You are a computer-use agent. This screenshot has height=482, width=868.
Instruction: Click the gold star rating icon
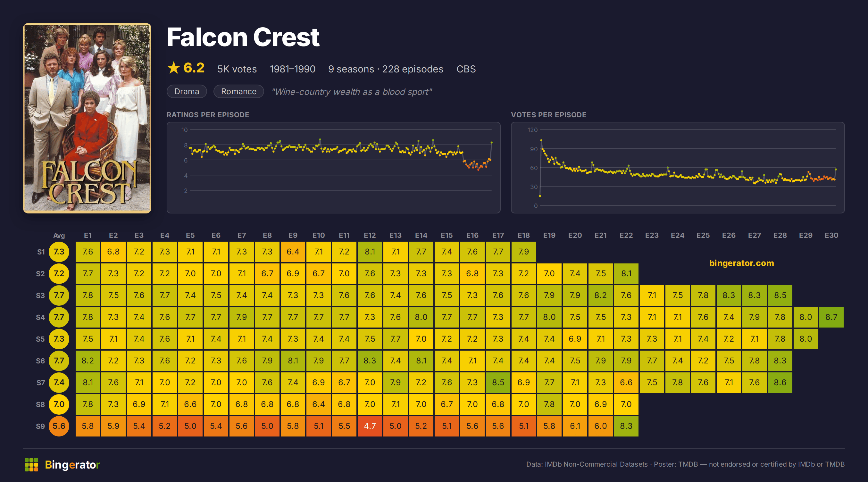(174, 68)
